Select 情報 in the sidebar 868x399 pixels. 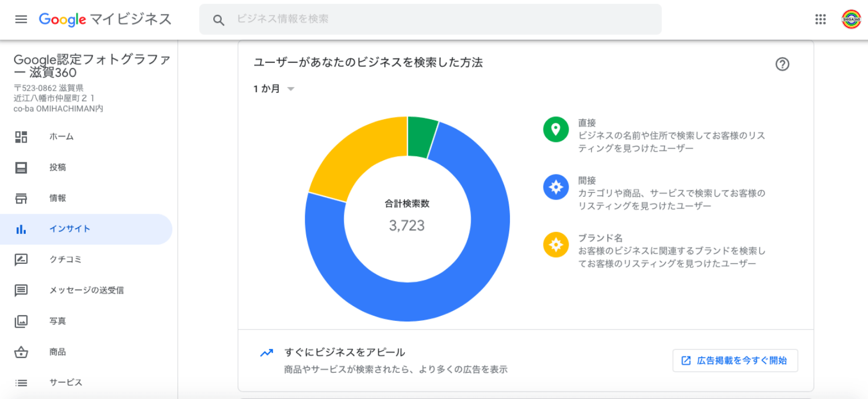(58, 198)
